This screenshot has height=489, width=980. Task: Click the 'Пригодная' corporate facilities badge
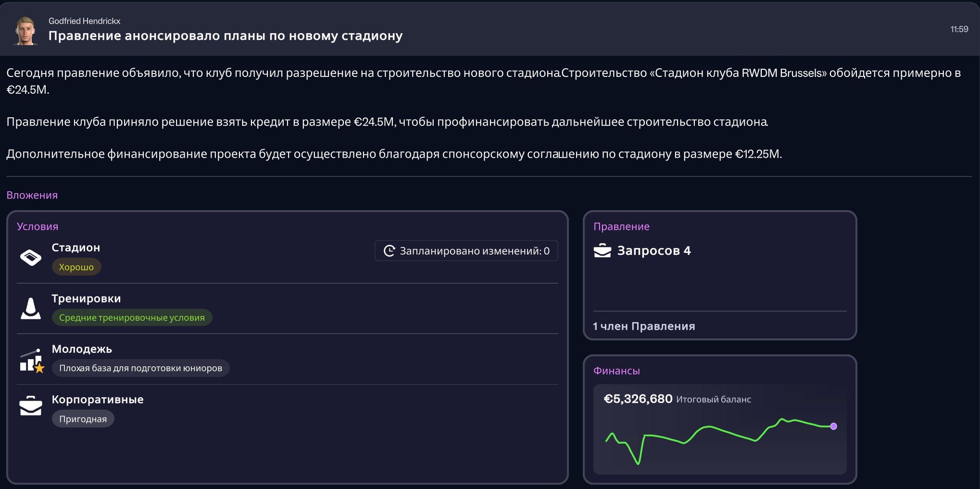pyautogui.click(x=83, y=419)
